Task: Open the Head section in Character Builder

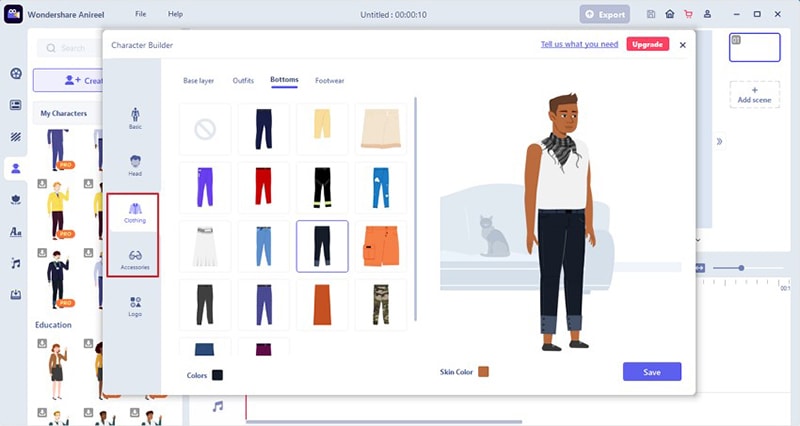Action: (135, 165)
